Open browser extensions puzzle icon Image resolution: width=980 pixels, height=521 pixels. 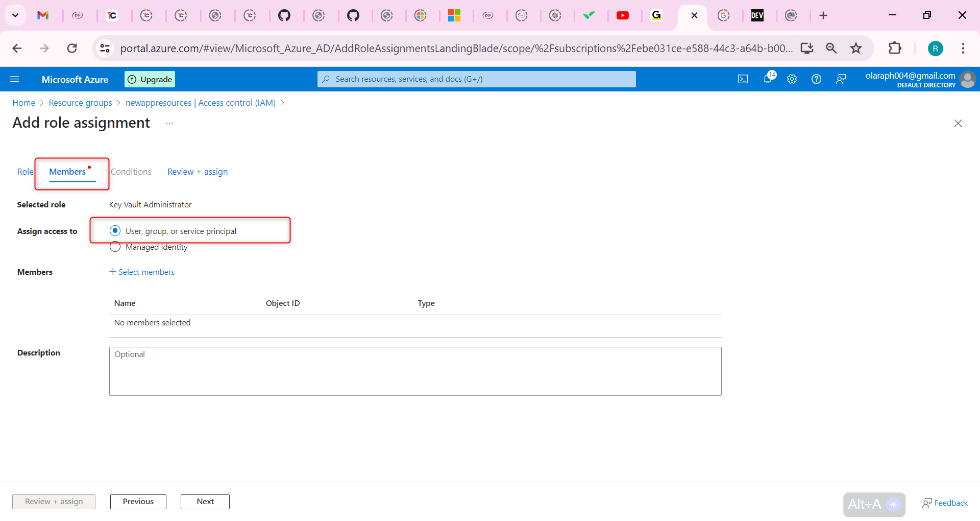pos(895,48)
